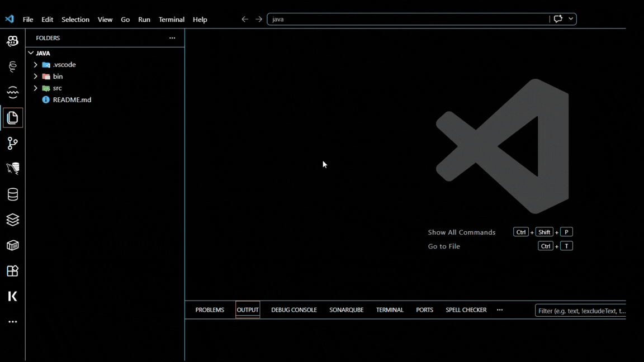644x362 pixels.
Task: Click the FOLDERS panel header
Action: coord(48,38)
